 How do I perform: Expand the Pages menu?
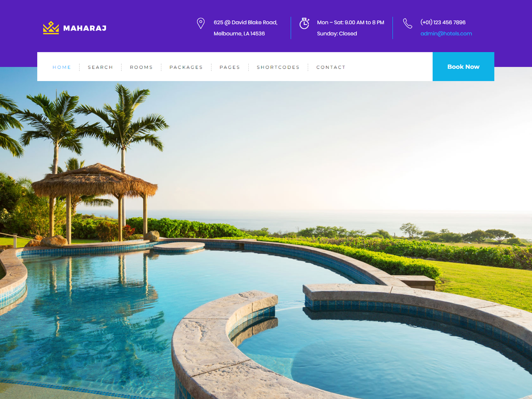[230, 67]
